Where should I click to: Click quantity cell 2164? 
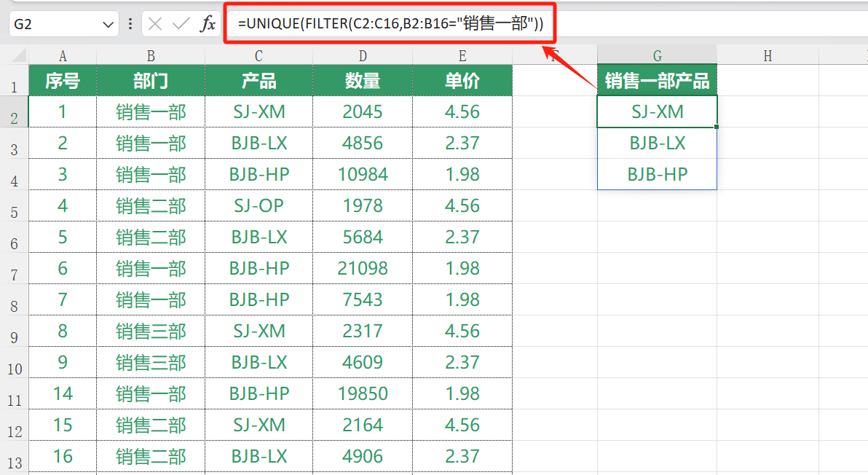point(363,425)
